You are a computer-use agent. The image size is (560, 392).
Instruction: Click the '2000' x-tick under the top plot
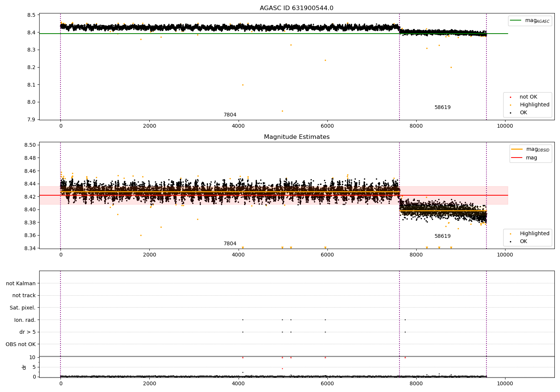(149, 126)
